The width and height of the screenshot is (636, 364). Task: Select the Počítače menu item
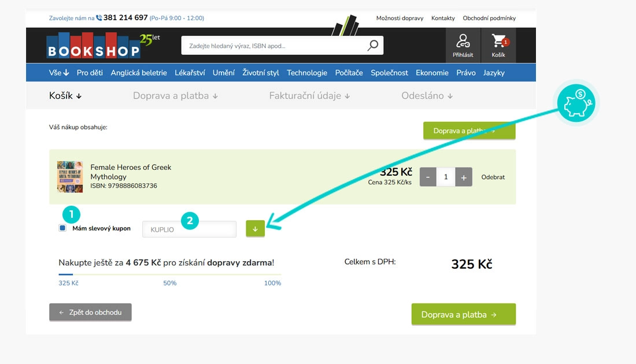click(349, 73)
